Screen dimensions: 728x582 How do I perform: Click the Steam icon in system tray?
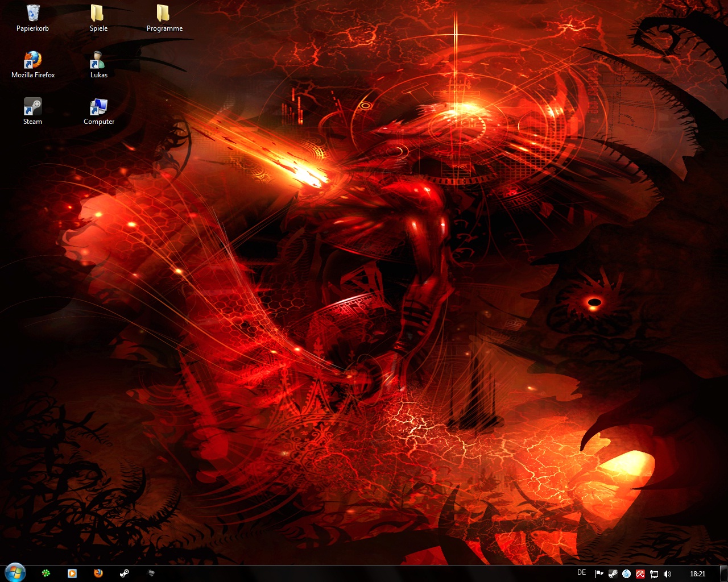tap(613, 574)
